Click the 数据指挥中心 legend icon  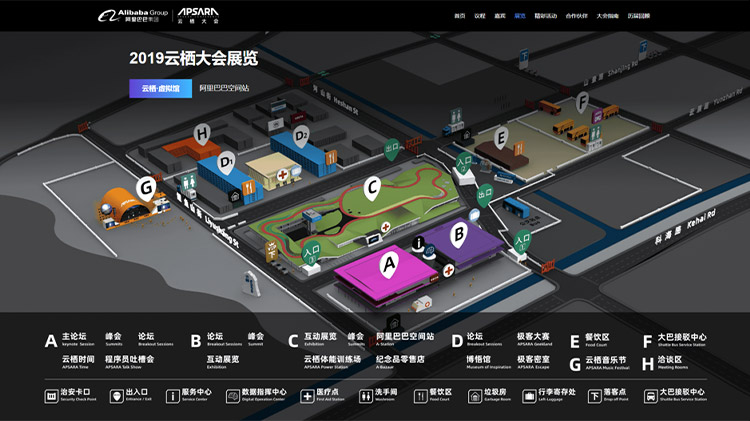point(232,396)
